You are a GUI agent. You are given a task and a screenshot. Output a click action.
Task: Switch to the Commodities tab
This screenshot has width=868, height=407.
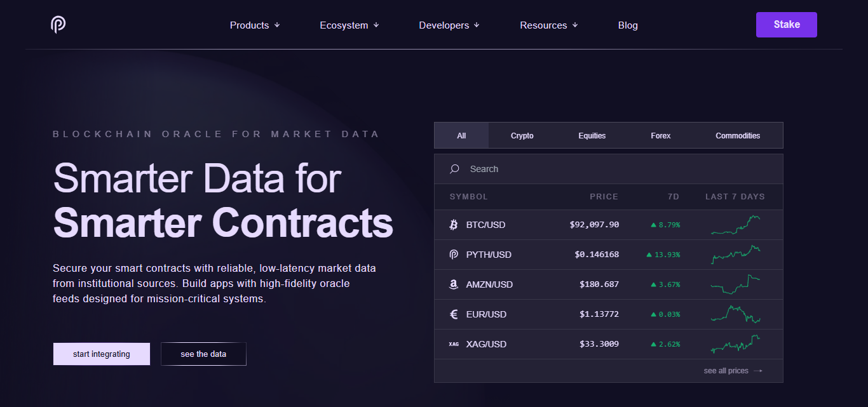(x=738, y=136)
